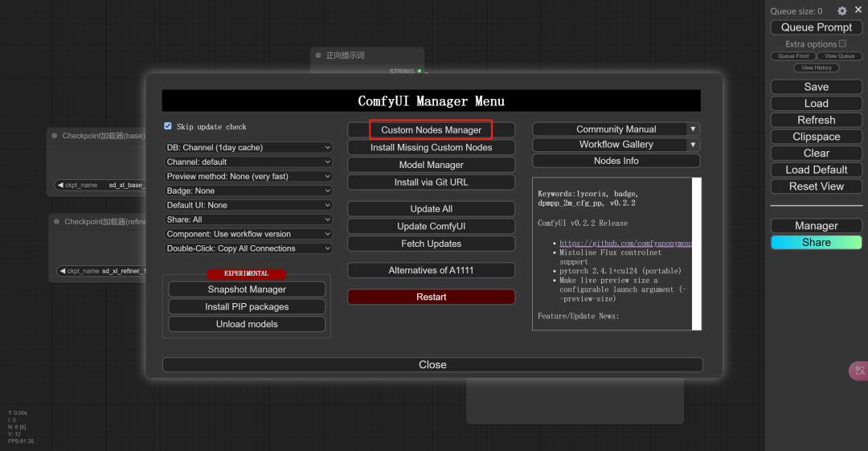Open Preview method: None dropdown
This screenshot has height=451, width=868.
[x=248, y=176]
